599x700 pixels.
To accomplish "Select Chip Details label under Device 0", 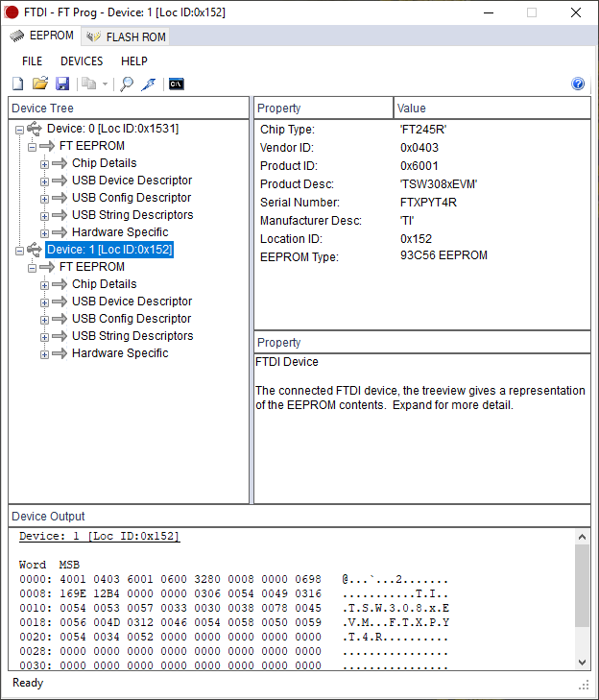I will pos(105,163).
